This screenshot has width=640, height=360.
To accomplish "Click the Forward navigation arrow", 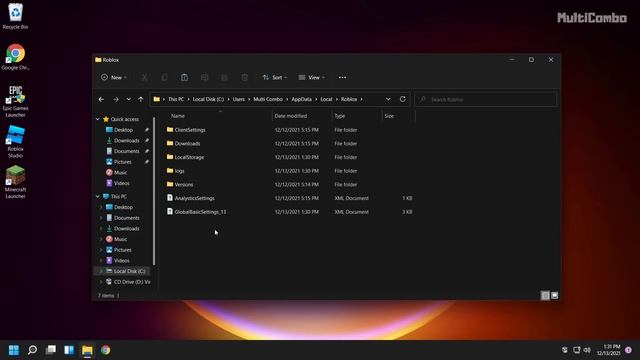I will (x=116, y=99).
